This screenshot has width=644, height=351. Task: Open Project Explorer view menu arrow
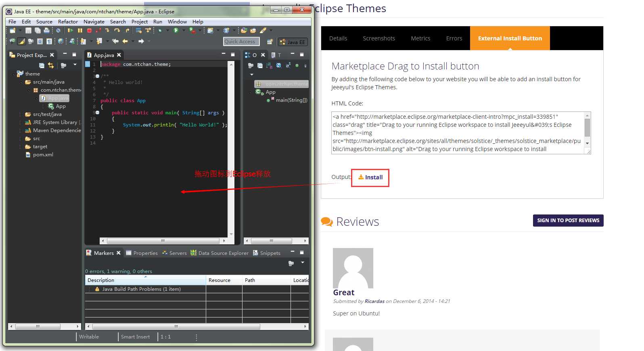pos(75,65)
